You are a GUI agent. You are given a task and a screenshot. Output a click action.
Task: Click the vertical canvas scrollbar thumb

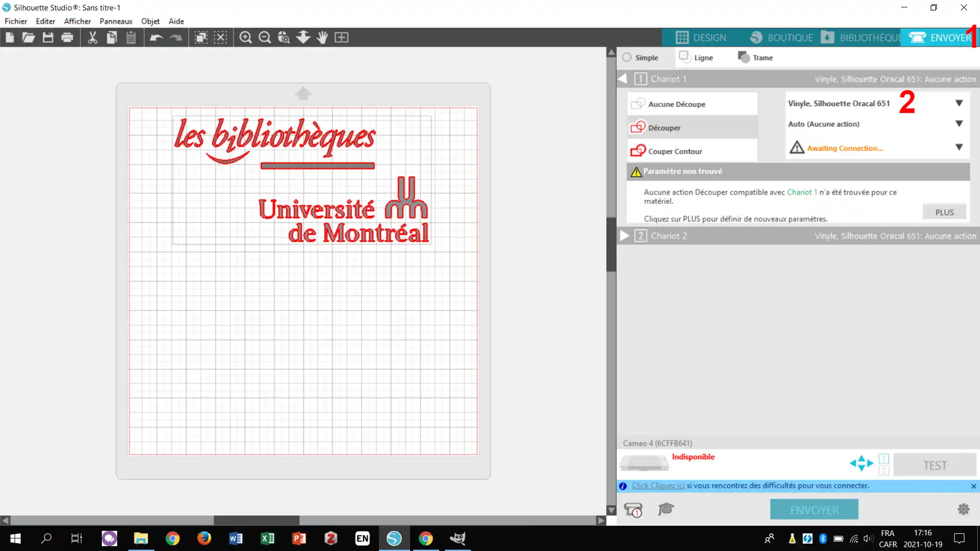611,244
